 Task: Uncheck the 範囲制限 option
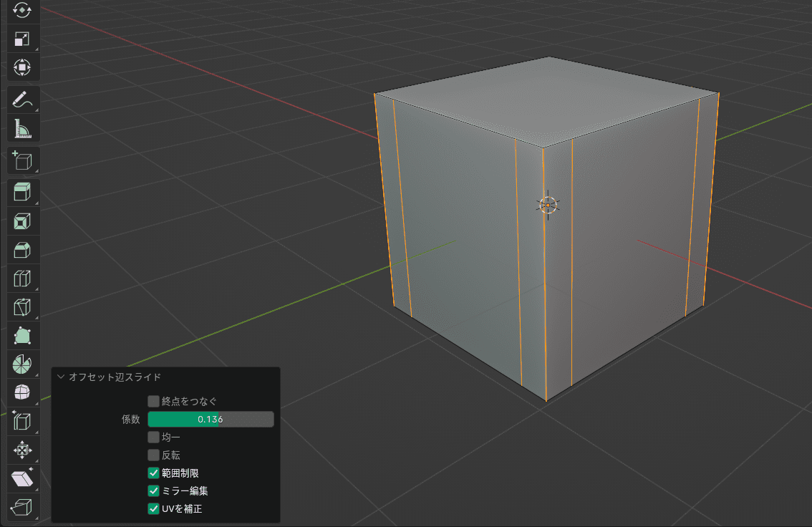[x=153, y=473]
